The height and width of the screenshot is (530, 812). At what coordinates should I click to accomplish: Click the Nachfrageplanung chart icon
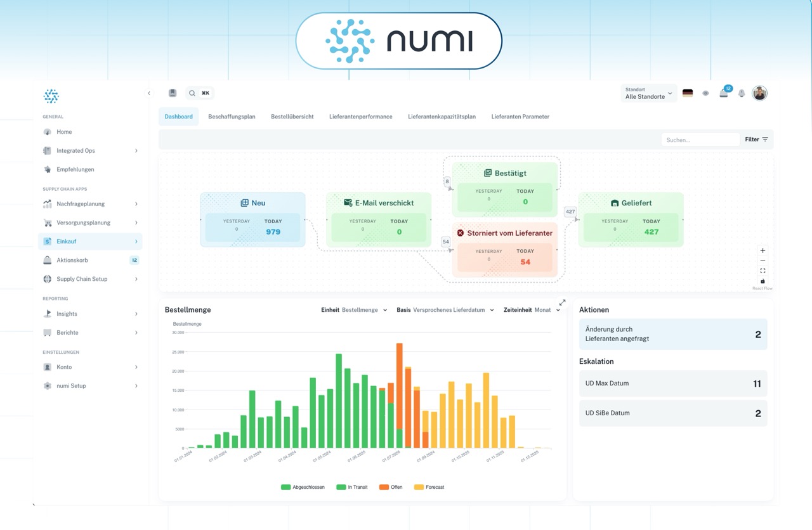[47, 204]
